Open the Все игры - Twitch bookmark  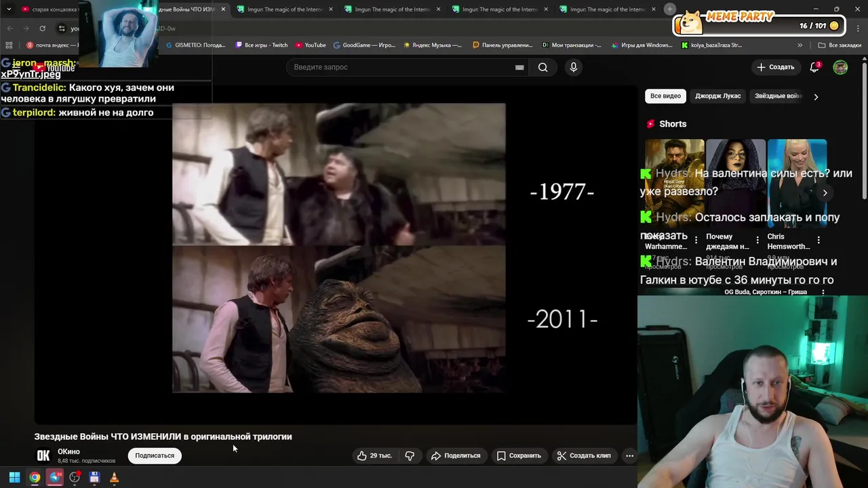coord(262,45)
